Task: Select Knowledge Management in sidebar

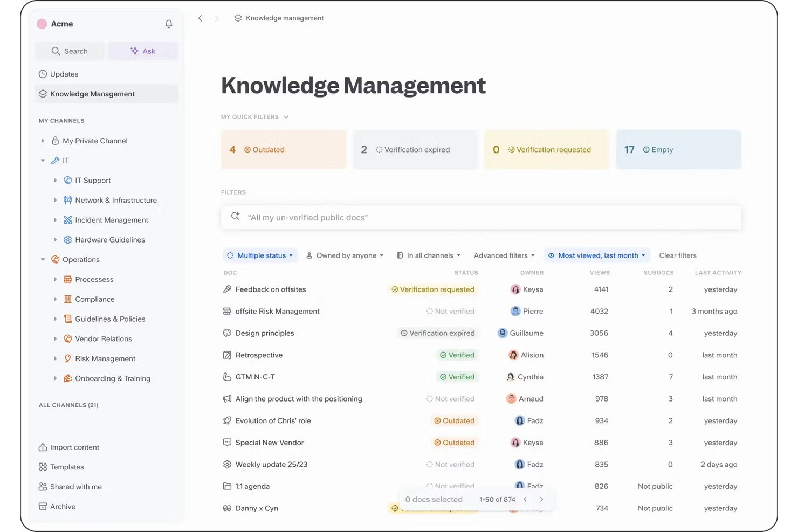Action: (106, 94)
